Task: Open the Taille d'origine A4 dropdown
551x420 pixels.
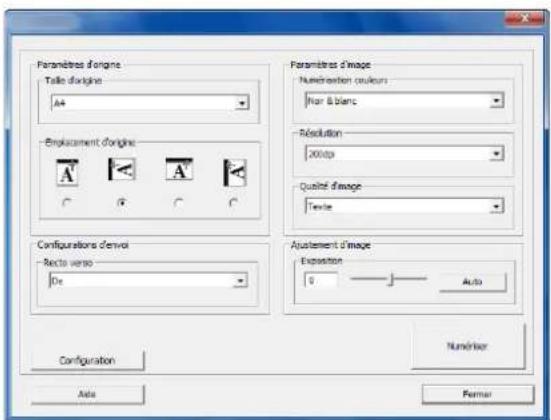Action: coord(150,103)
